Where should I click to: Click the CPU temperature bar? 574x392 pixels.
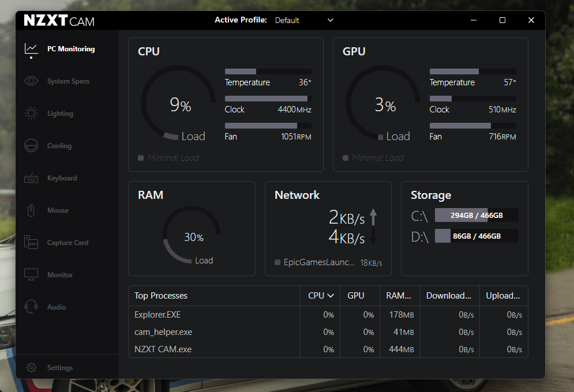[x=268, y=71]
